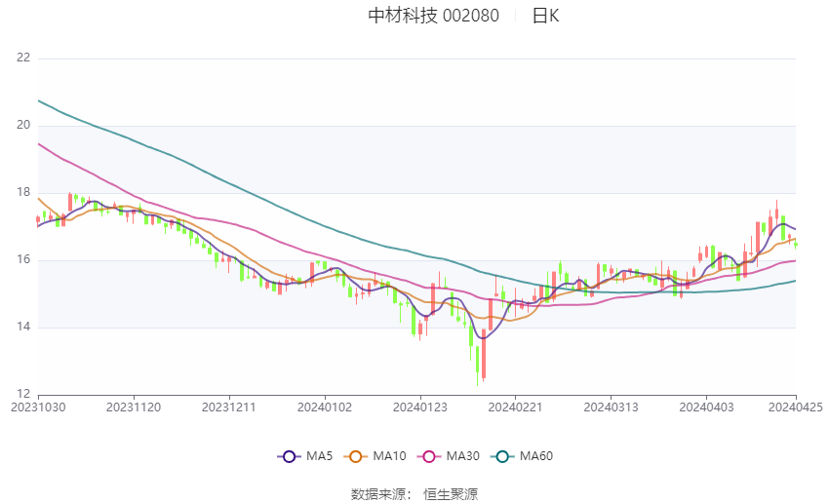This screenshot has height=504, width=829.
Task: Toggle the MA5 legend series
Action: point(305,456)
